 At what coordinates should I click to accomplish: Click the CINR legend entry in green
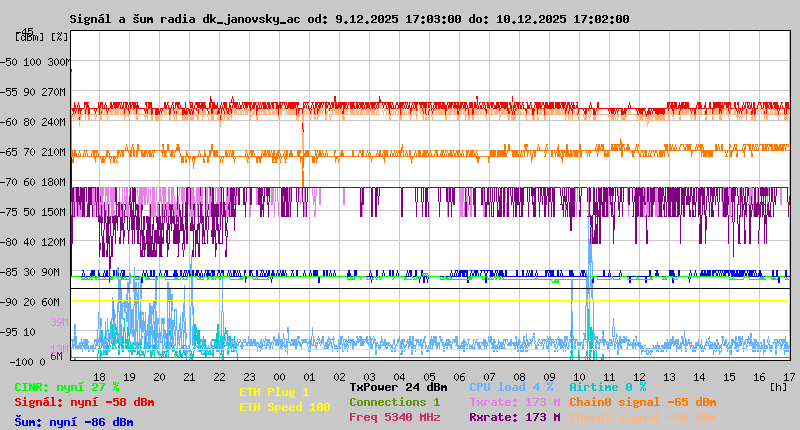pos(67,387)
